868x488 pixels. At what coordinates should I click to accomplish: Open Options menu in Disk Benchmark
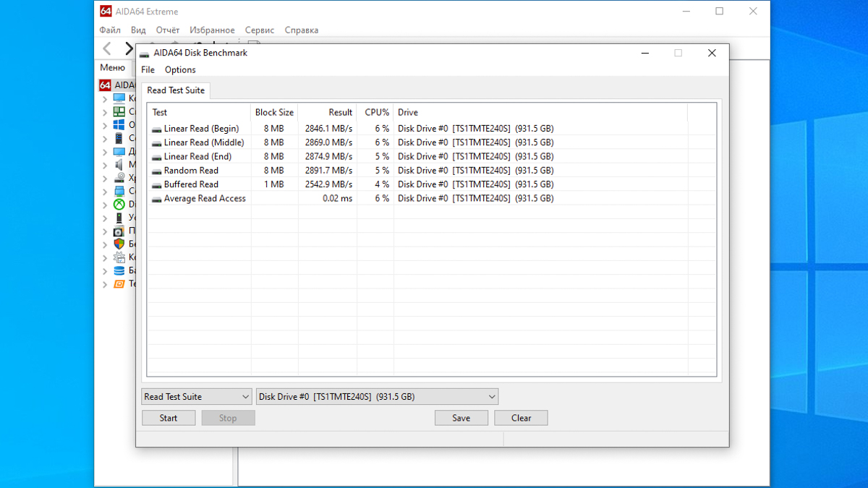click(x=180, y=70)
